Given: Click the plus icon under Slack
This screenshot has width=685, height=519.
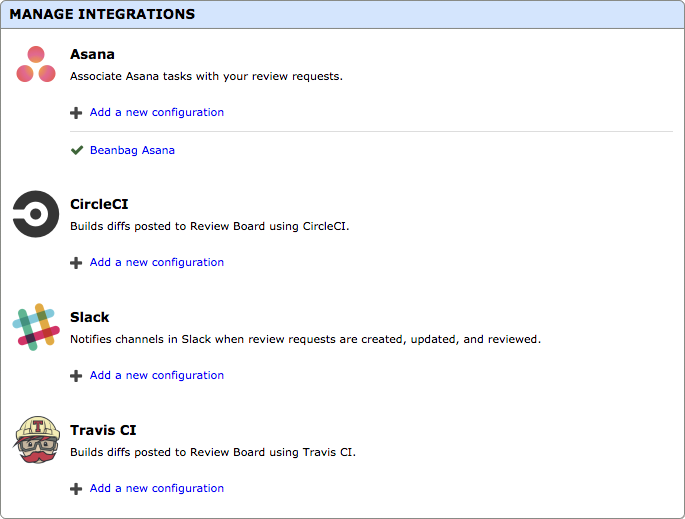Looking at the screenshot, I should [x=76, y=376].
